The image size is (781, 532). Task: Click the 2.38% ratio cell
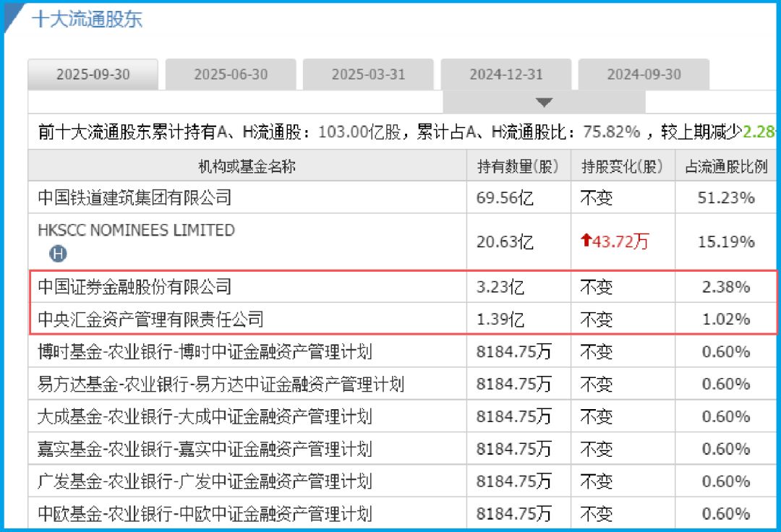point(726,287)
